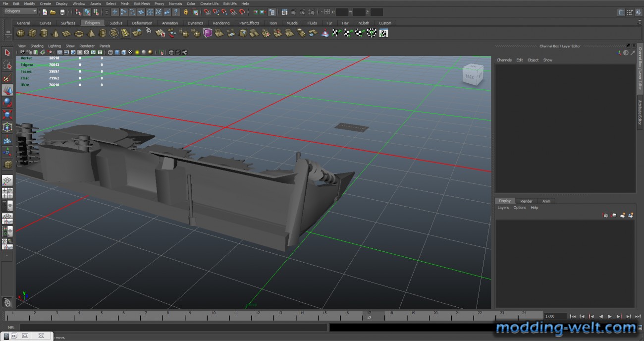
Task: Open the Options menu in the Layer Editor
Action: (x=520, y=208)
